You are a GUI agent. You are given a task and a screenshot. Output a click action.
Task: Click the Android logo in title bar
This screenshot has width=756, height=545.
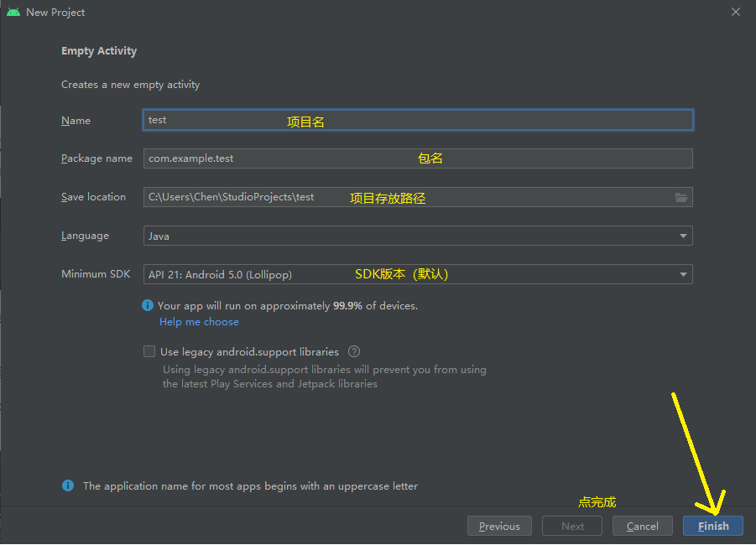click(x=13, y=12)
